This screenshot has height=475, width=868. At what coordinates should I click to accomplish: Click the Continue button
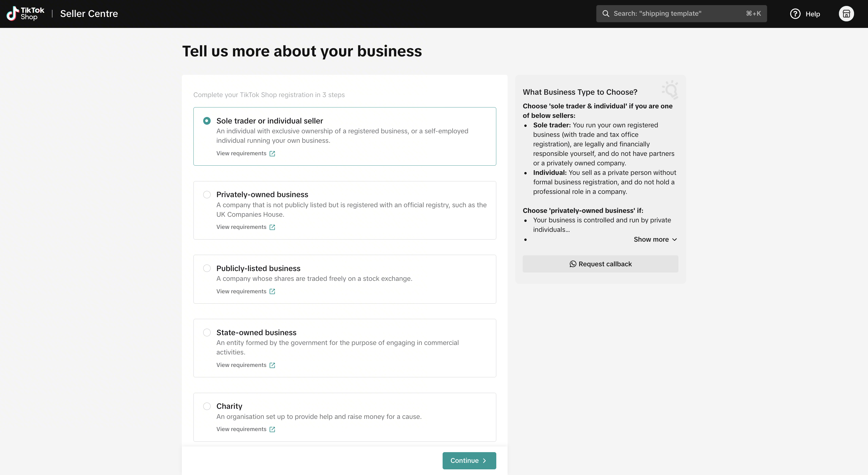click(x=469, y=460)
